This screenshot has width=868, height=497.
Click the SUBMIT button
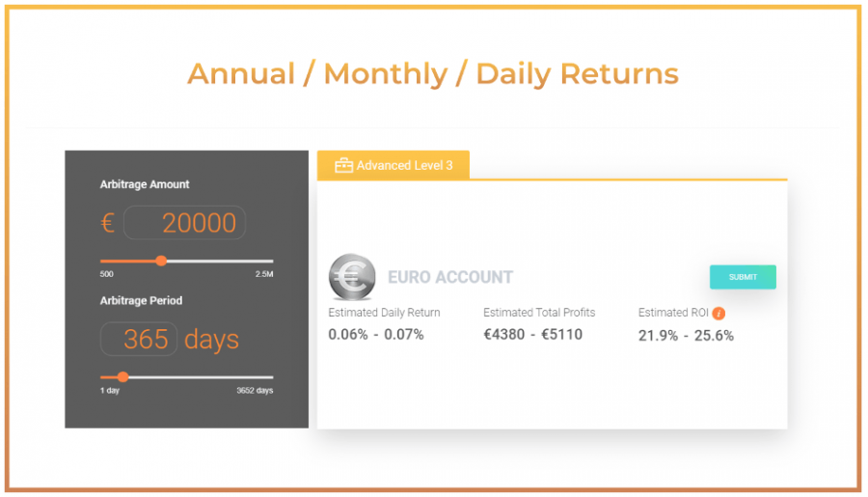(743, 277)
